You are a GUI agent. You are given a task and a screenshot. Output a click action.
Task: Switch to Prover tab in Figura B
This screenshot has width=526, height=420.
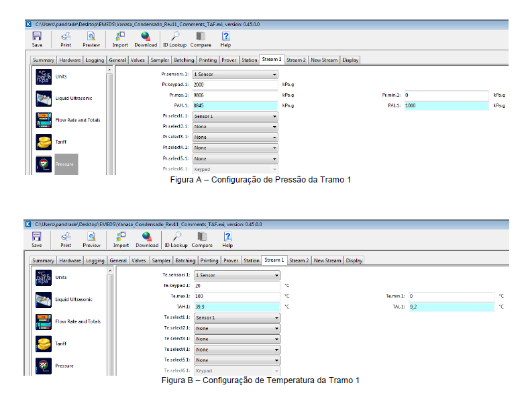(x=231, y=260)
